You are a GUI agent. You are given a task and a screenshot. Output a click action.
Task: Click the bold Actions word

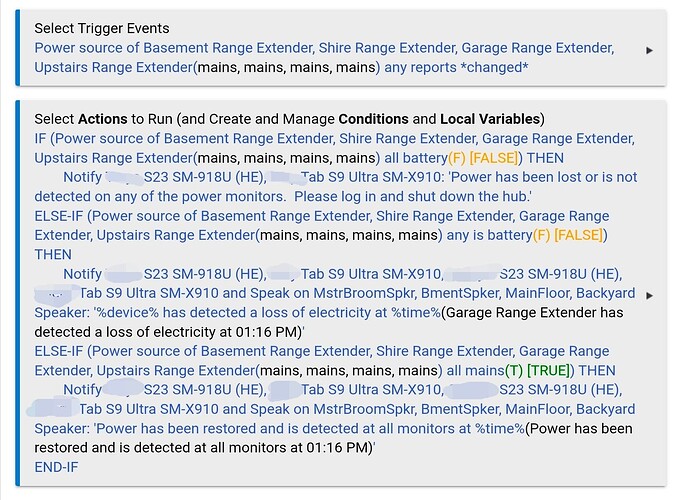tap(102, 119)
